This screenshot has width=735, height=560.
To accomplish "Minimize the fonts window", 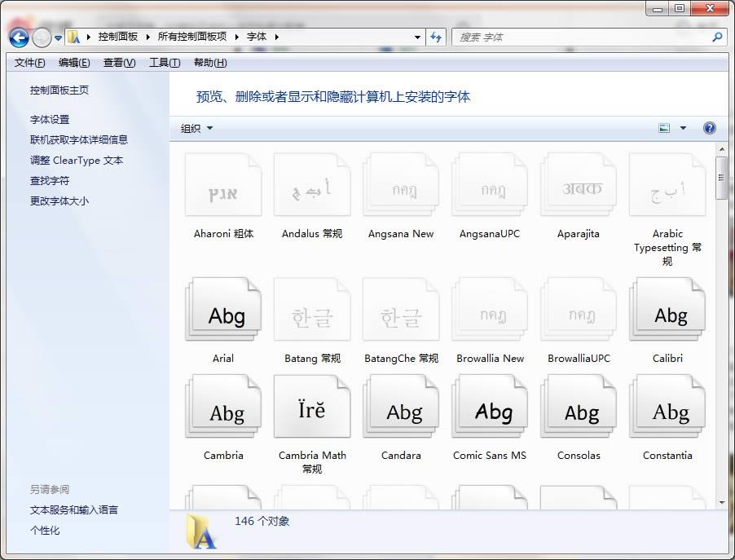I will point(658,9).
